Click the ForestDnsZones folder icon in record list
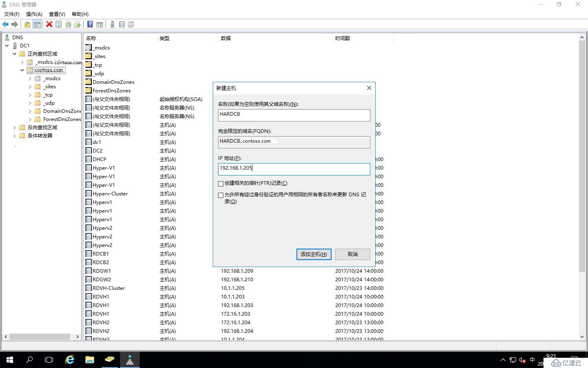 pos(89,90)
